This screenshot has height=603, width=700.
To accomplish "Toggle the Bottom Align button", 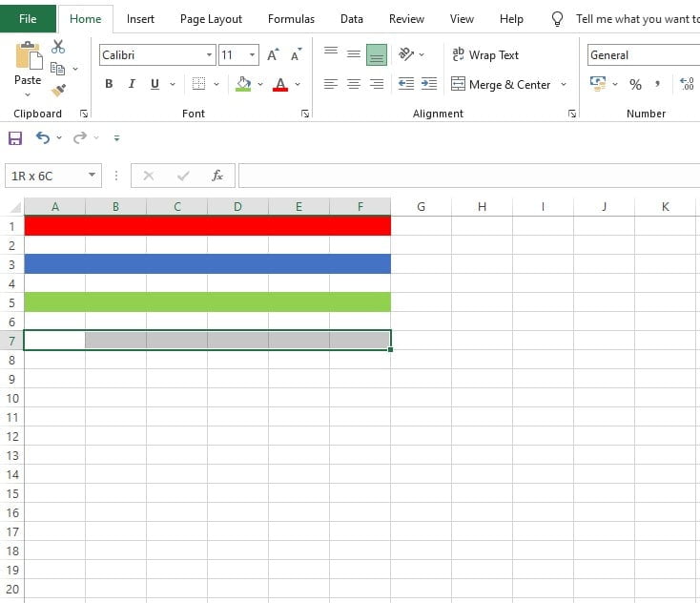I will click(377, 55).
